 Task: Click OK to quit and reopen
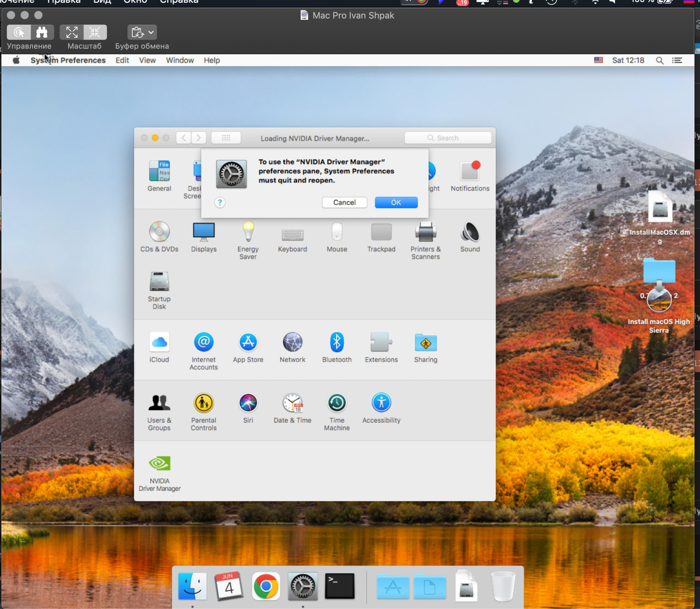(x=396, y=202)
